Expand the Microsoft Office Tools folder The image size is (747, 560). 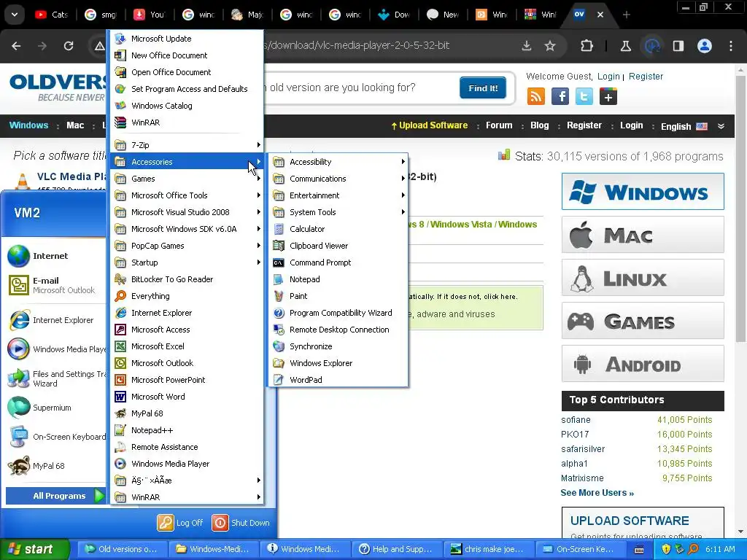click(187, 195)
